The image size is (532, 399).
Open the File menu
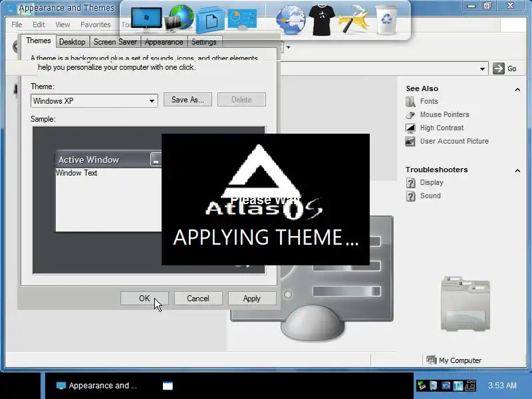click(17, 25)
